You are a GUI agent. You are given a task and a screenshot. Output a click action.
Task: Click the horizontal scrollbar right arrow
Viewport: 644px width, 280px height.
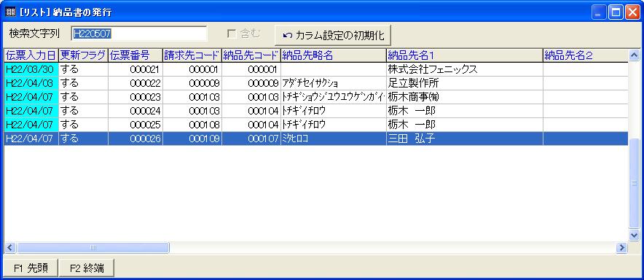(622, 247)
